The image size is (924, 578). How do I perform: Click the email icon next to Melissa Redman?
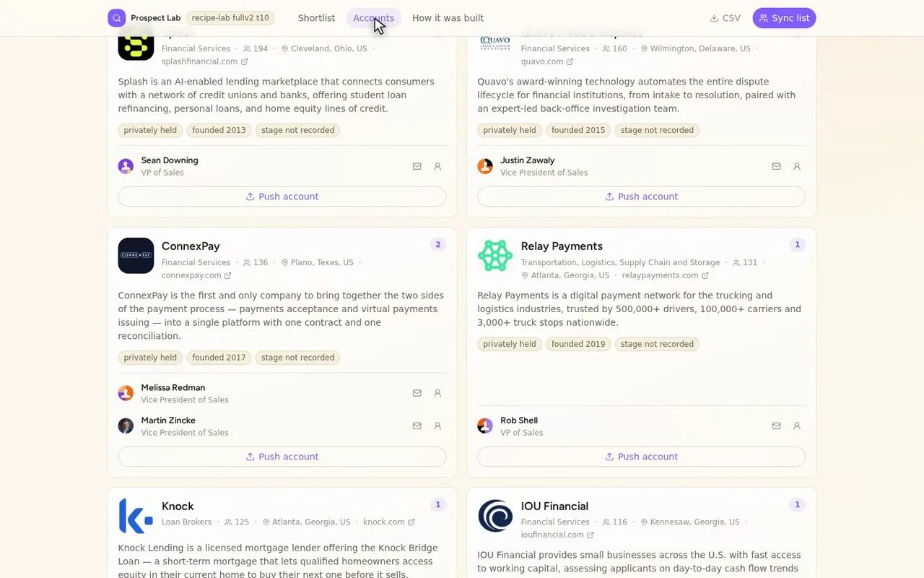(417, 393)
